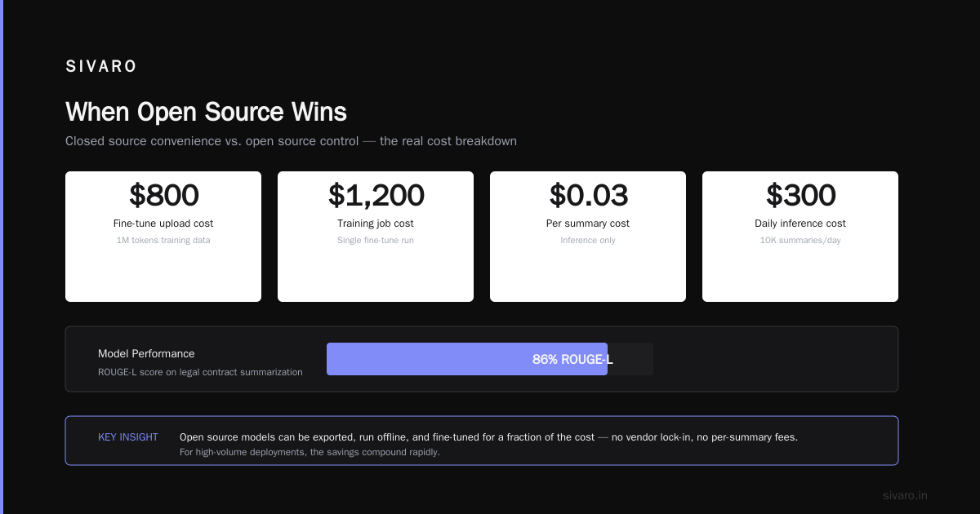
Task: Open the sivaro.in footer link
Action: tap(906, 495)
